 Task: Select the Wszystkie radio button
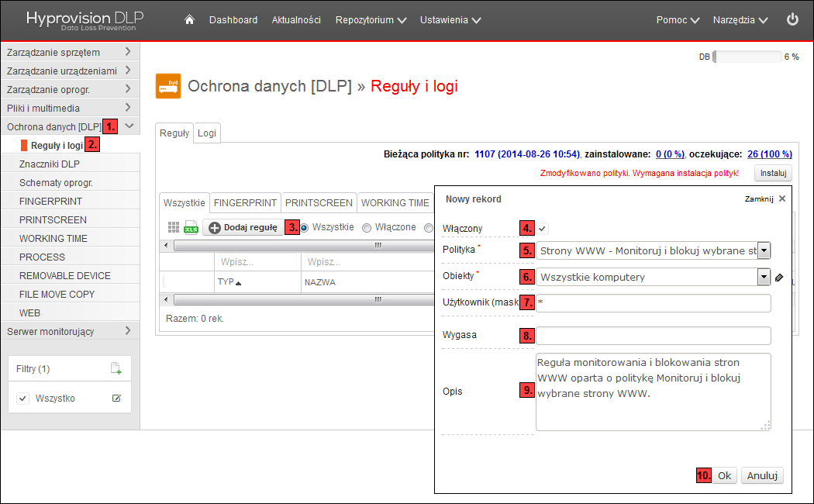(304, 228)
